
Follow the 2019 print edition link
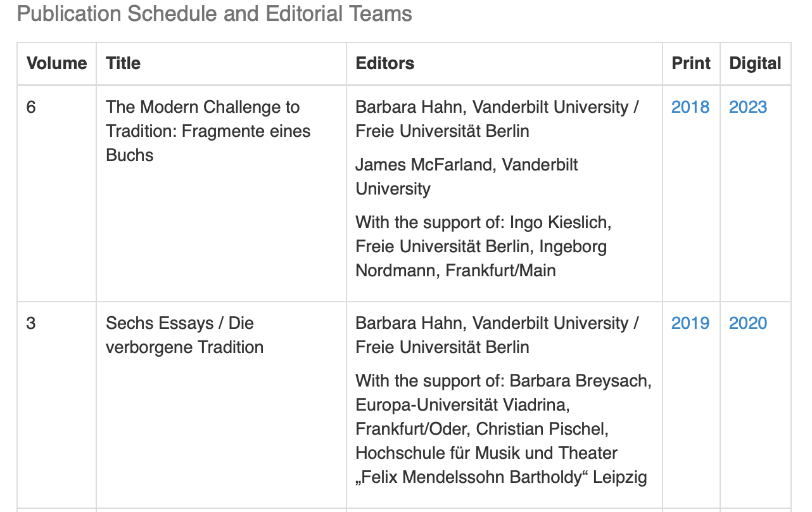click(690, 323)
